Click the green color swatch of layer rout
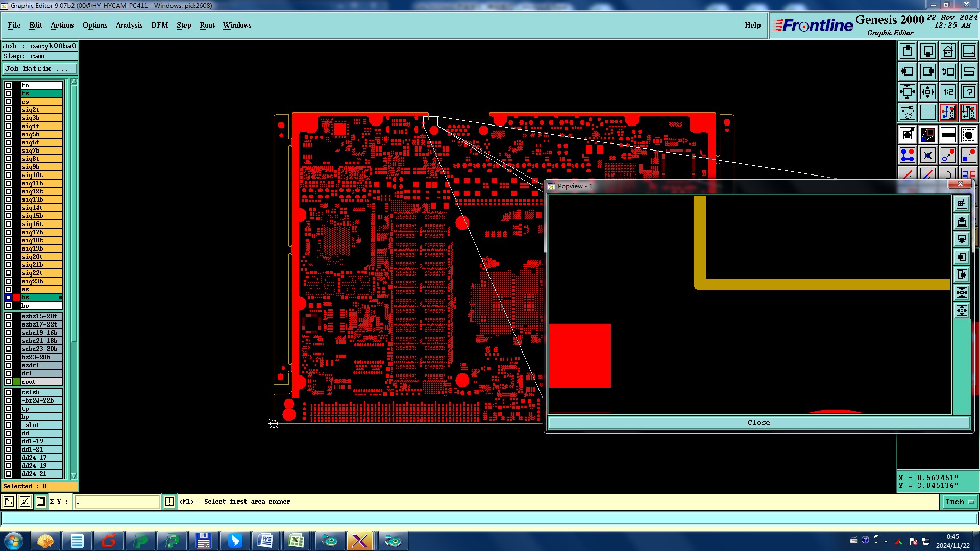The height and width of the screenshot is (551, 980). 16,382
